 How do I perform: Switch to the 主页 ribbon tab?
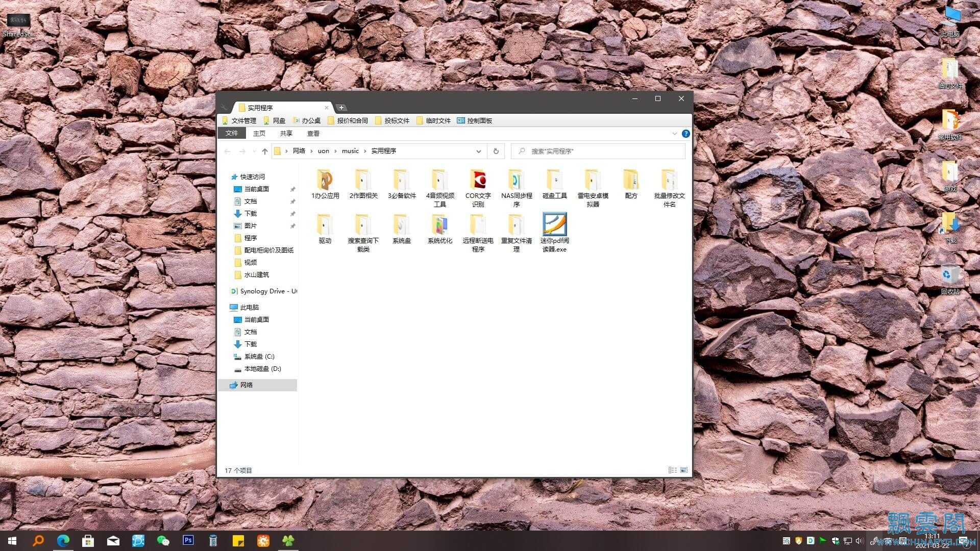click(x=259, y=134)
